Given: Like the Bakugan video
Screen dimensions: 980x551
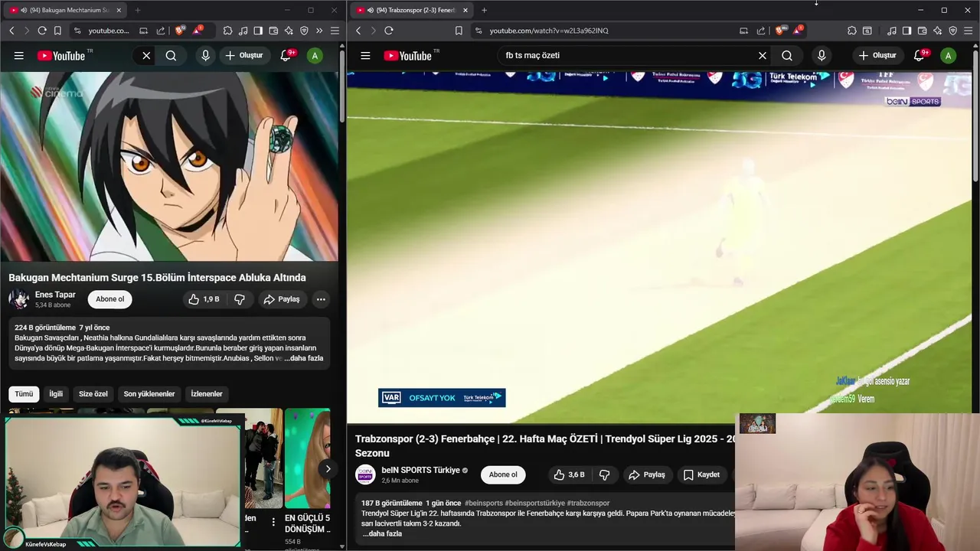Looking at the screenshot, I should point(204,299).
